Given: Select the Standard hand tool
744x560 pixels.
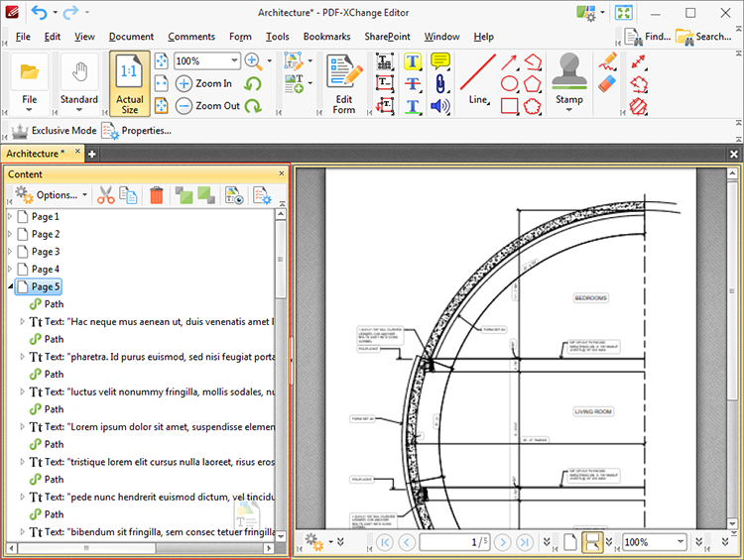Looking at the screenshot, I should pos(78,84).
